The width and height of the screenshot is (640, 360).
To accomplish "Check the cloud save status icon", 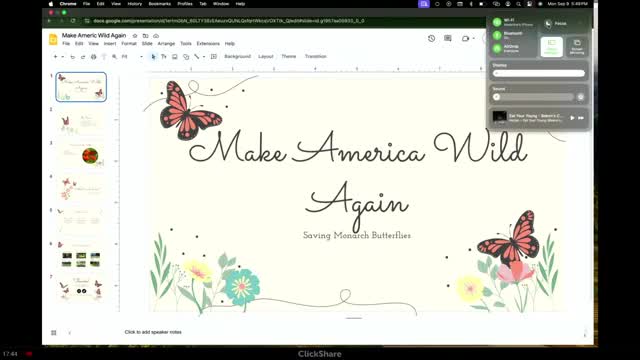I will [x=156, y=36].
